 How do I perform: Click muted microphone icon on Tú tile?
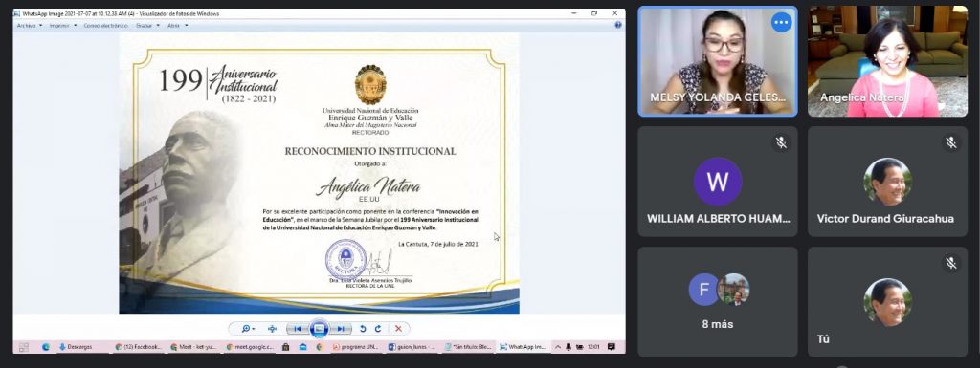coord(950,263)
